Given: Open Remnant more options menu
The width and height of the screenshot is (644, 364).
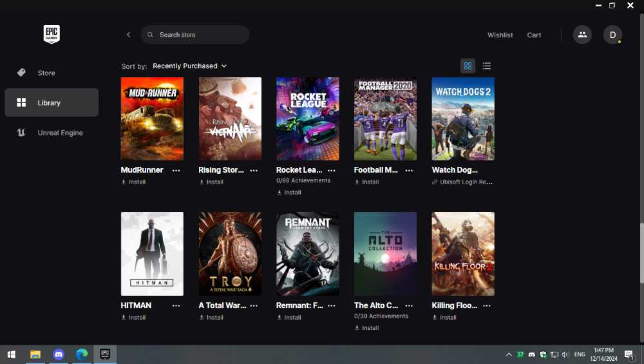Looking at the screenshot, I should (332, 305).
